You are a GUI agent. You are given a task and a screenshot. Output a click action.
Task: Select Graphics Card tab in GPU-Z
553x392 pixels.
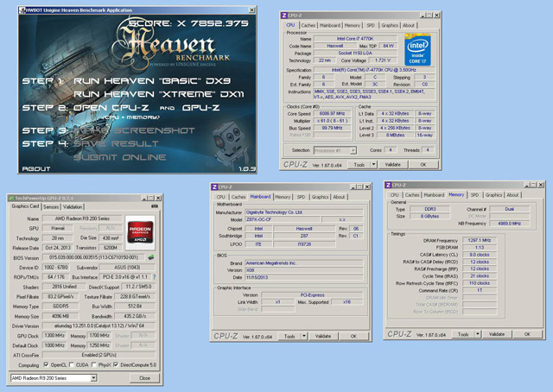25,206
